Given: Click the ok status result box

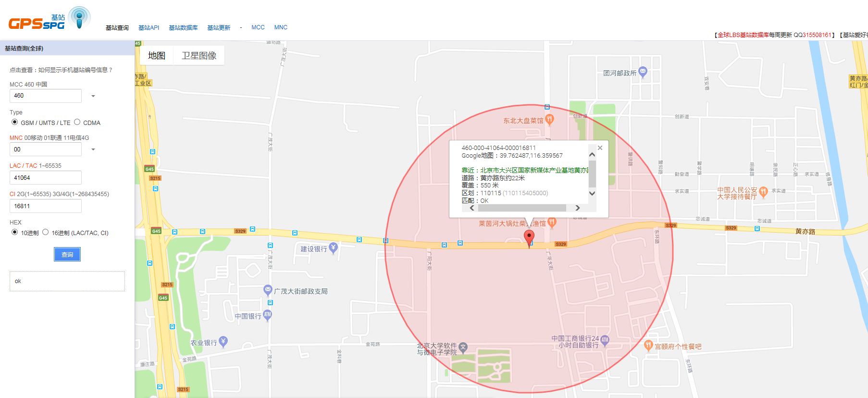Looking at the screenshot, I should (x=67, y=281).
